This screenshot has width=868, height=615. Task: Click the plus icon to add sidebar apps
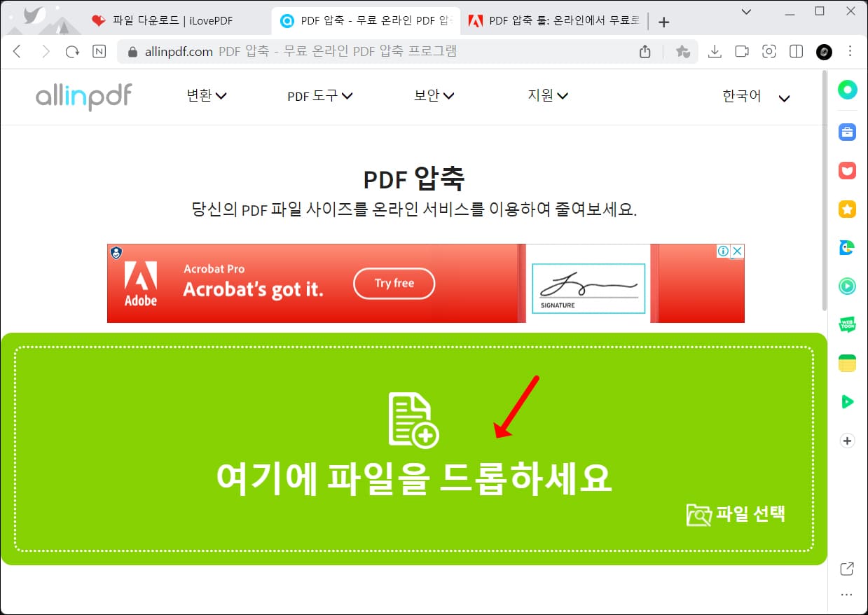(847, 440)
